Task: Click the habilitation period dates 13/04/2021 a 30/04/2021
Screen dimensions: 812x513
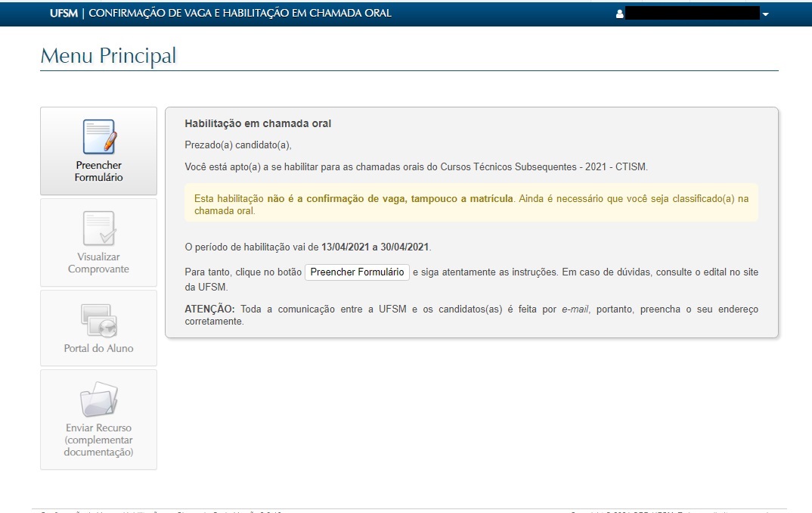Action: pyautogui.click(x=375, y=247)
